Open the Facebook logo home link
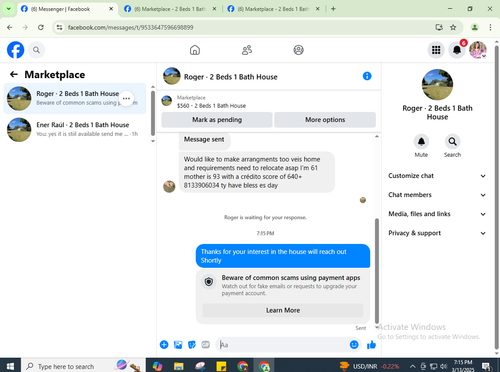Screen dimensions: 500x372 pyautogui.click(x=15, y=50)
